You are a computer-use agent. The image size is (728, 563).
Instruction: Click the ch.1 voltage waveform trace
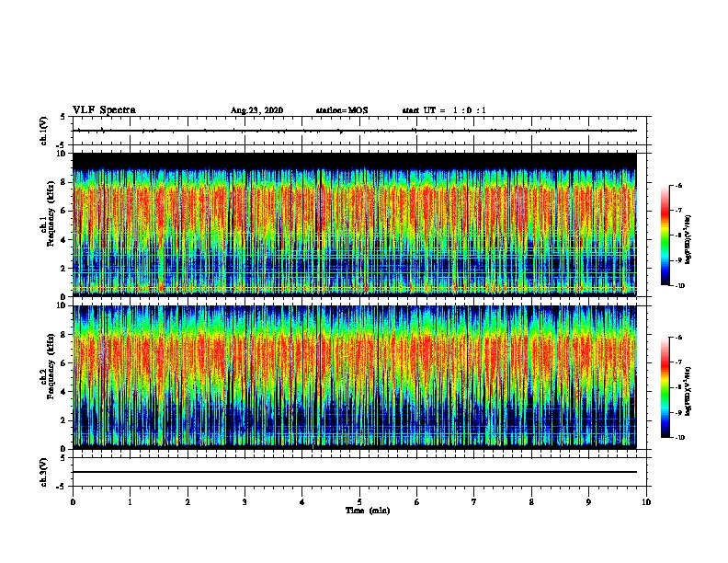[355, 131]
